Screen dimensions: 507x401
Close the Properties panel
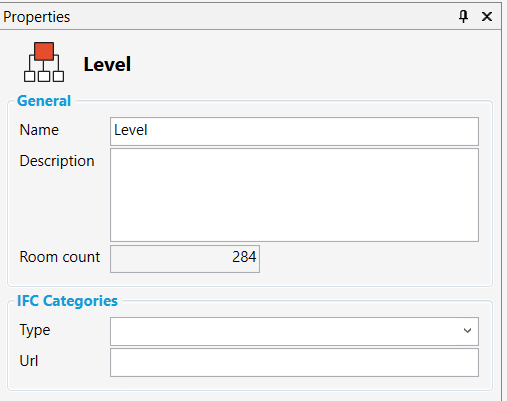[487, 16]
